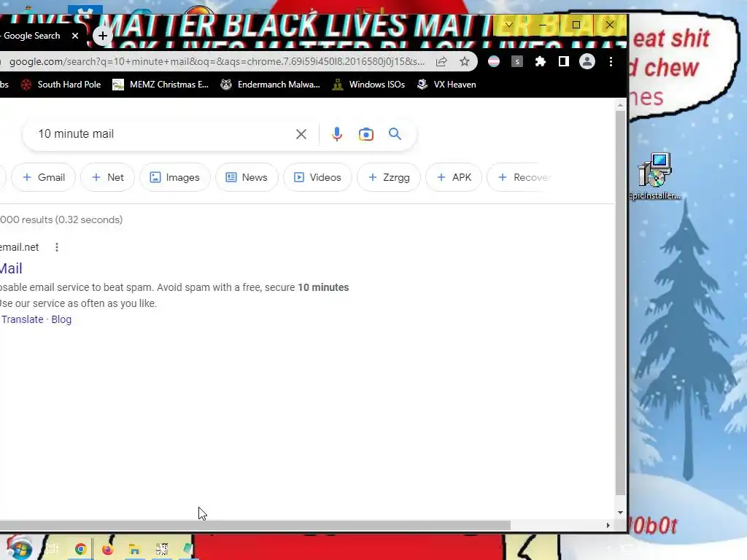747x560 pixels.
Task: Bookmark this page with star icon
Action: click(465, 61)
